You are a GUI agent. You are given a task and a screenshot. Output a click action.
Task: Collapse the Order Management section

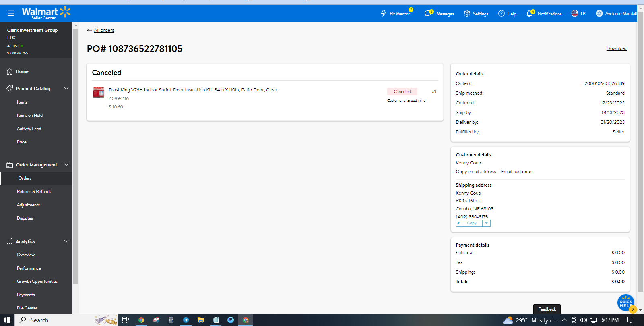(66, 165)
